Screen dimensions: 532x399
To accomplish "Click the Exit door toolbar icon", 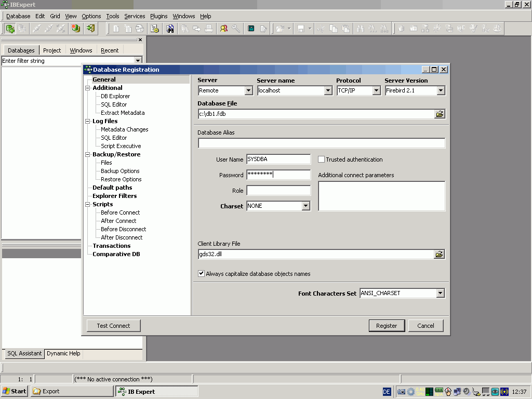I will click(90, 29).
